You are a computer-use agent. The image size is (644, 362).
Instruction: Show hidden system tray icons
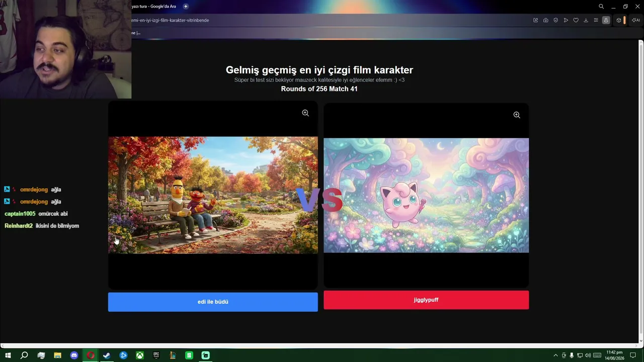point(555,355)
